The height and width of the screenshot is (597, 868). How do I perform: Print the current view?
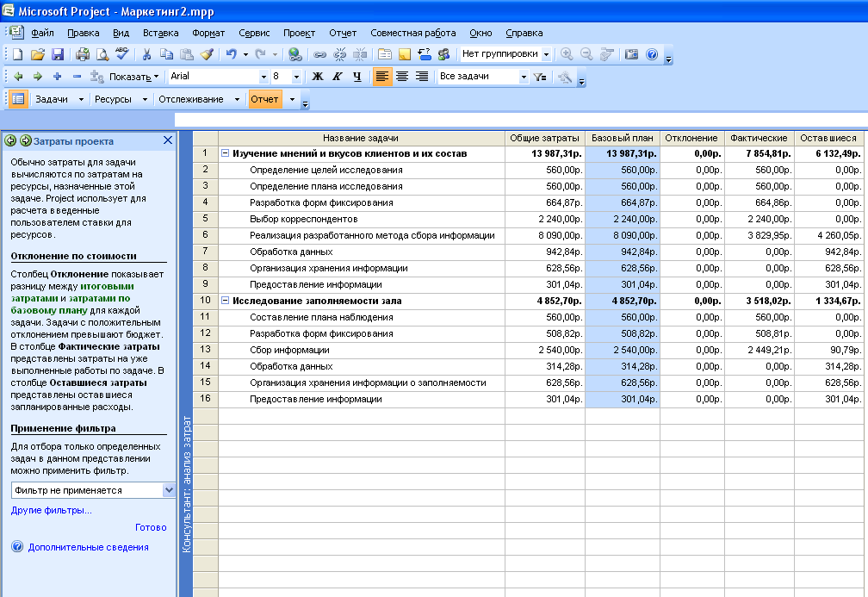83,54
